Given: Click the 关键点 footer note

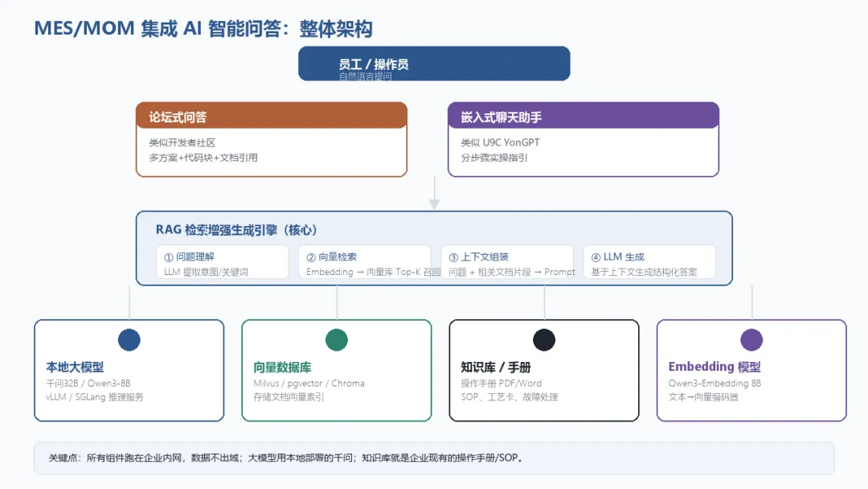Looking at the screenshot, I should 434,458.
